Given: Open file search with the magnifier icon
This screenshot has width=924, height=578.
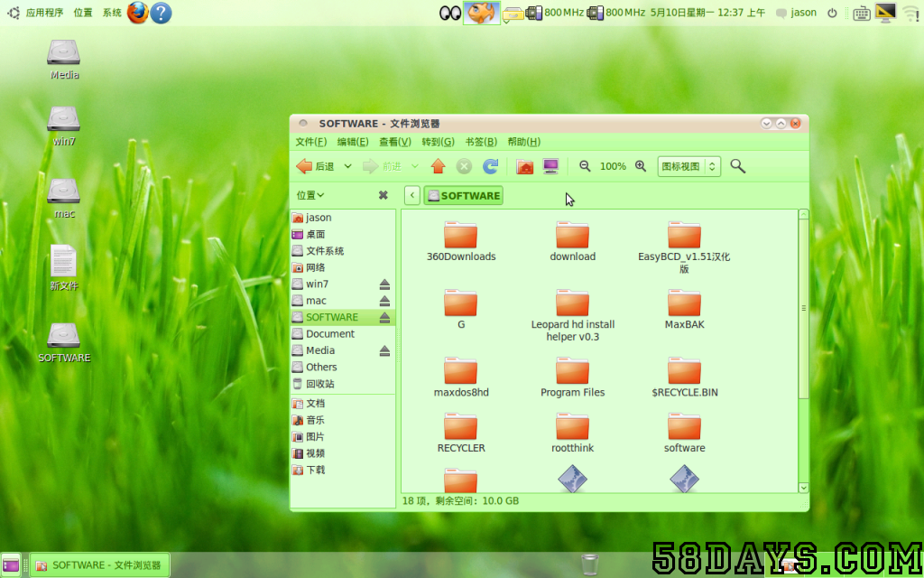Looking at the screenshot, I should coord(737,166).
